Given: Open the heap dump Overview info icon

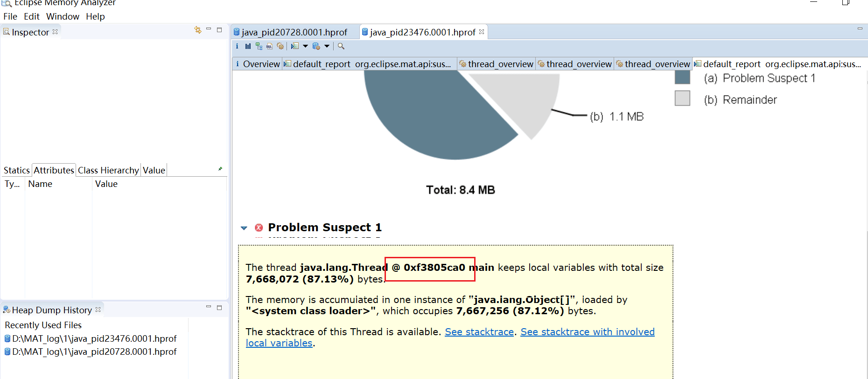Looking at the screenshot, I should coord(237,46).
